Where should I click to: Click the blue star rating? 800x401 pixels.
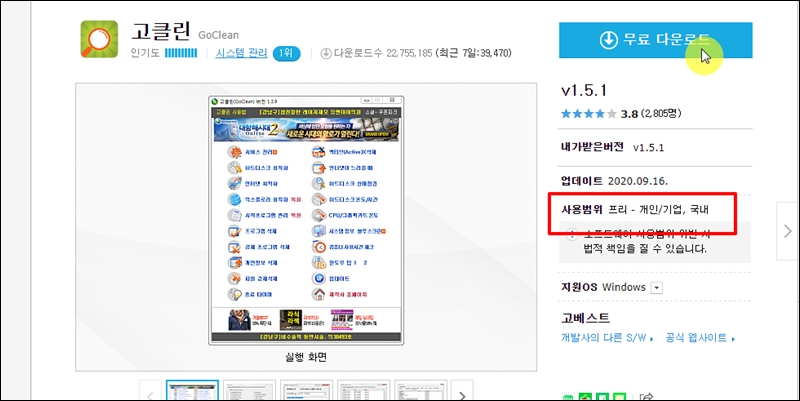tap(589, 114)
